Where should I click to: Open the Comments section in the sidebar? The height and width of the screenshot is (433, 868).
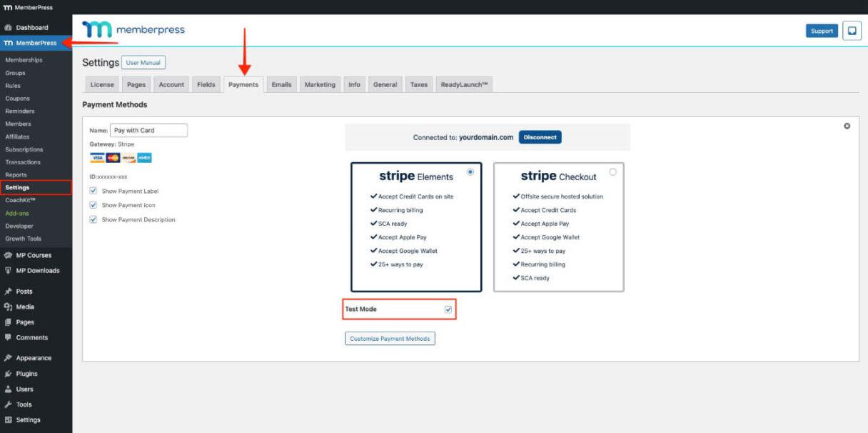(x=34, y=337)
